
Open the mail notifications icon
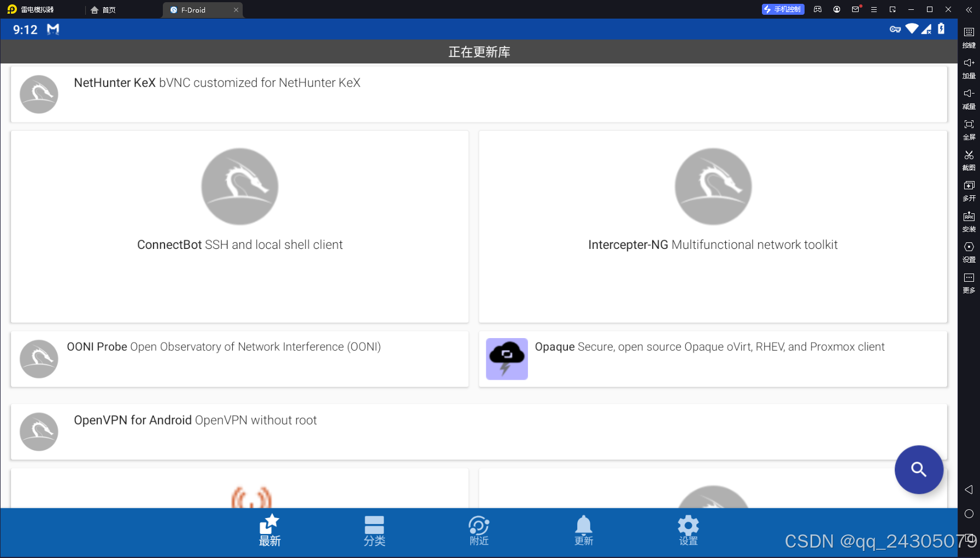(855, 9)
